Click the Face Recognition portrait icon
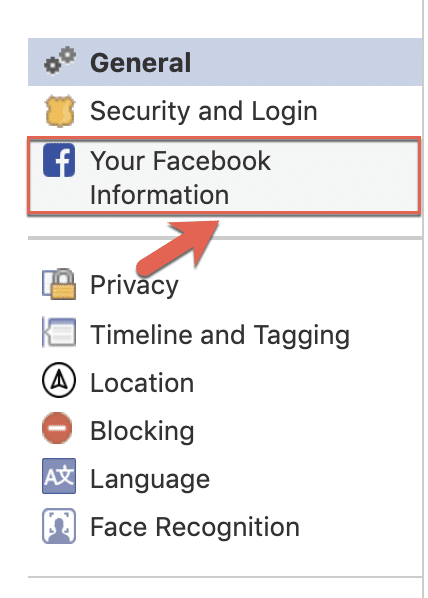Viewport: 428px width, 598px height. coord(59,526)
